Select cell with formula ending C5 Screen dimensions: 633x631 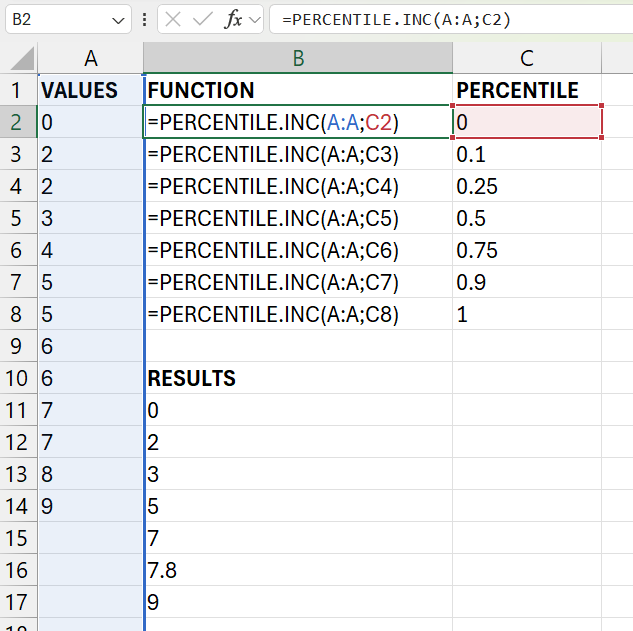298,218
